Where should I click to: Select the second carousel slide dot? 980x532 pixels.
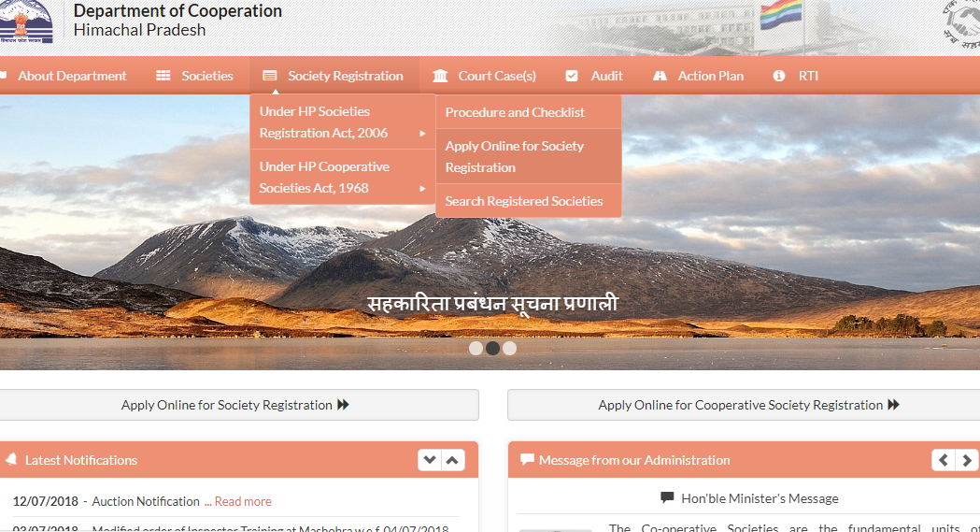coord(492,348)
